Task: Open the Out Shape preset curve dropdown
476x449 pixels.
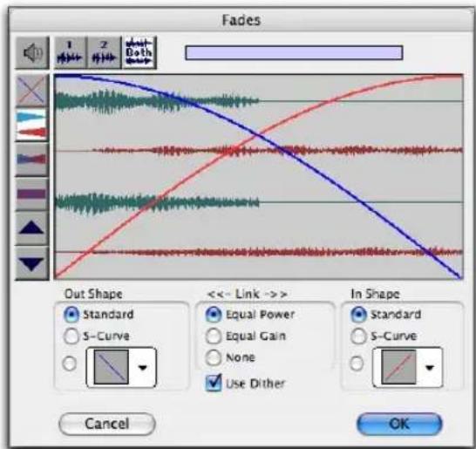Action: [x=143, y=368]
